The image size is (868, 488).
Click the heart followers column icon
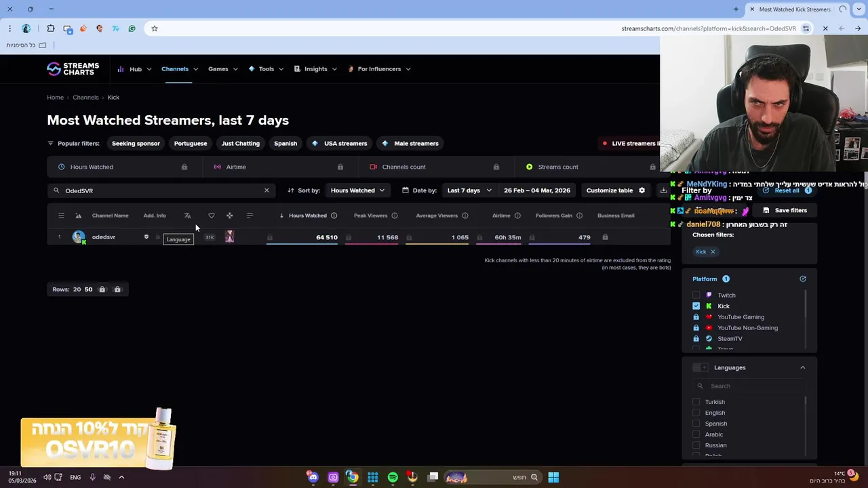click(212, 216)
